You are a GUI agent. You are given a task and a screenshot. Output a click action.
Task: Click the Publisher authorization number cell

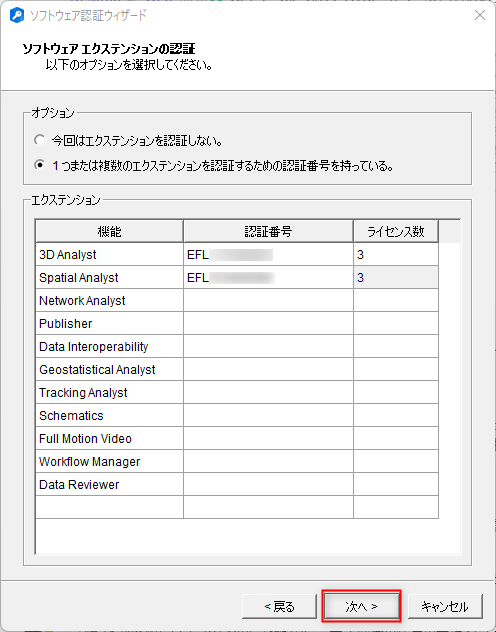pyautogui.click(x=268, y=323)
